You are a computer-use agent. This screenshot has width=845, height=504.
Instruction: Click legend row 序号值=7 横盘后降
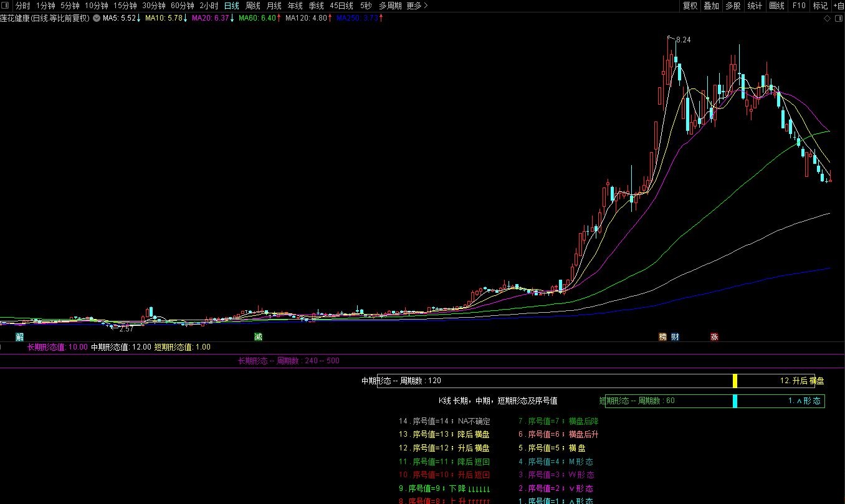[x=558, y=422]
